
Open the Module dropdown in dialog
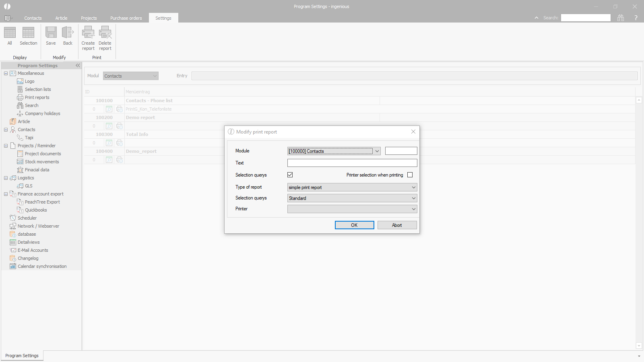pyautogui.click(x=377, y=151)
